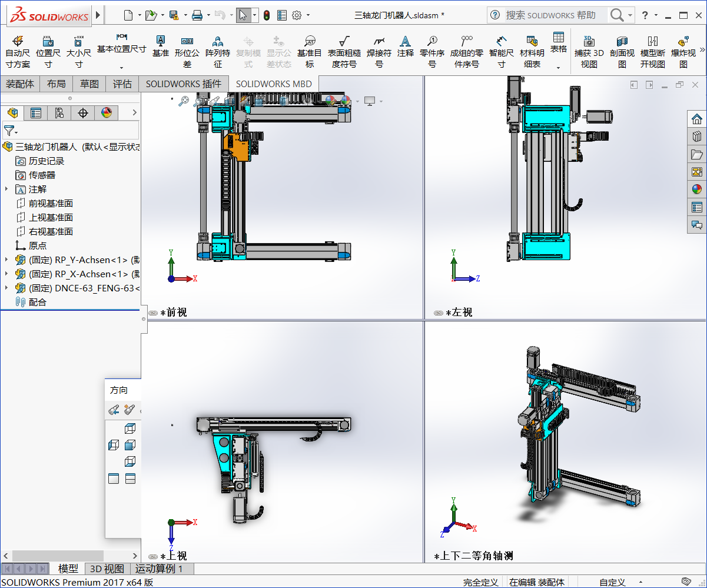Viewport: 707px width, 588px height.
Task: Click the rebuild traffic light icon
Action: point(266,15)
